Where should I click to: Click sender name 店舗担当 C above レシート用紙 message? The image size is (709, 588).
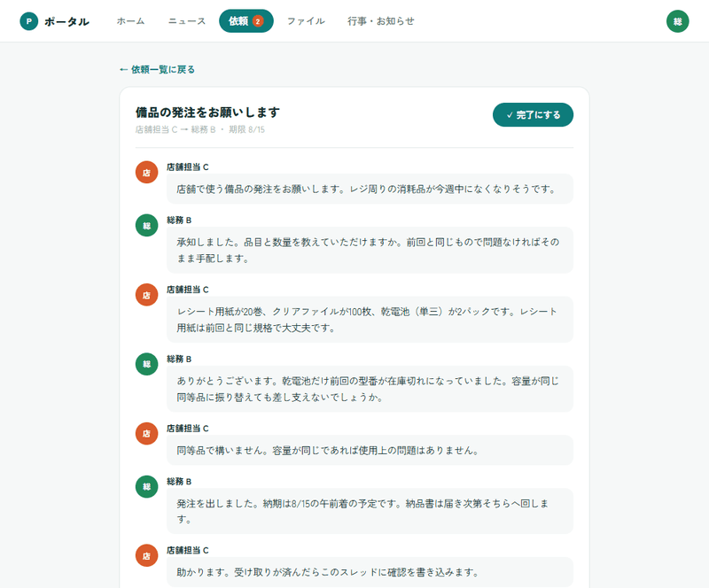[188, 290]
